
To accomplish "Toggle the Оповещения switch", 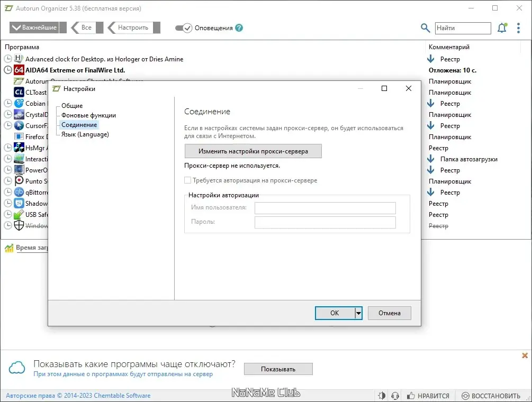I will [x=184, y=28].
